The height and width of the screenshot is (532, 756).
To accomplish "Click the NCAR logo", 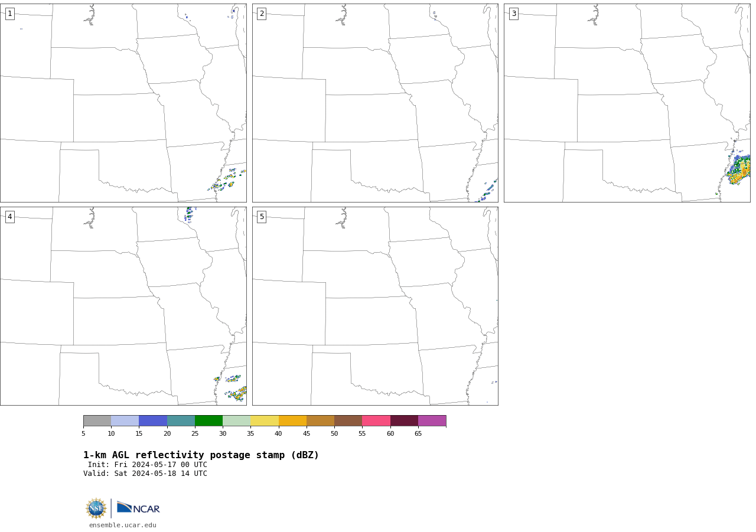I will click(138, 508).
